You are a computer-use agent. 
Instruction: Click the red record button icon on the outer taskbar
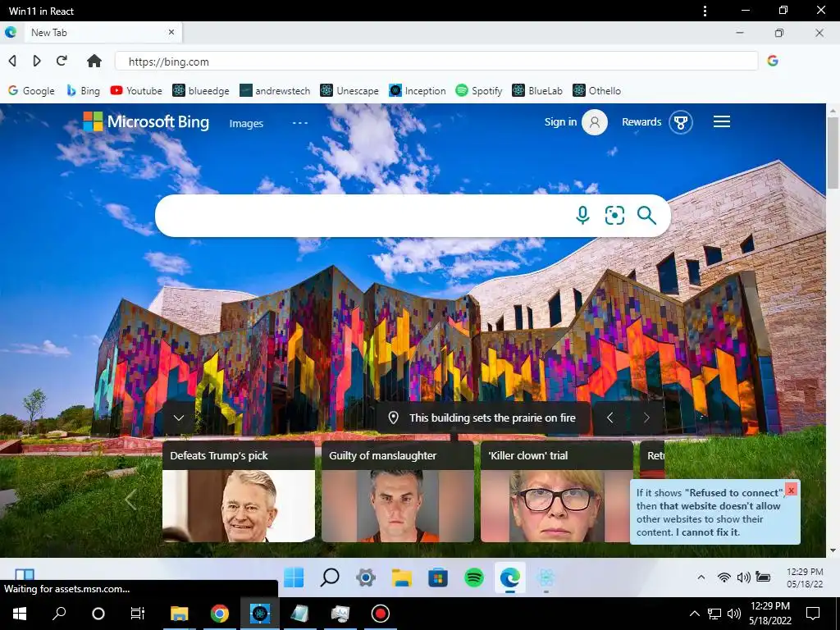click(x=381, y=614)
